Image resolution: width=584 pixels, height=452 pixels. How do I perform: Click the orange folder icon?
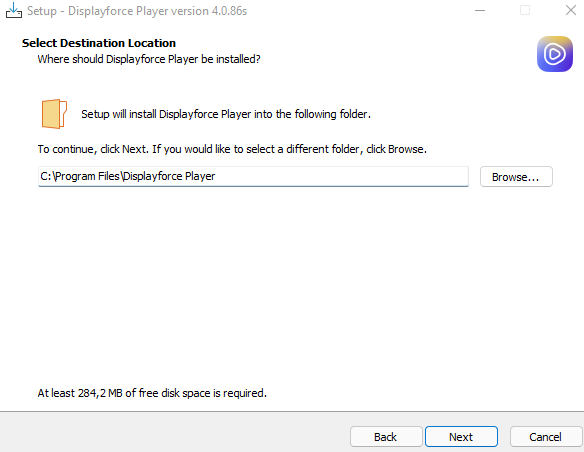[54, 114]
